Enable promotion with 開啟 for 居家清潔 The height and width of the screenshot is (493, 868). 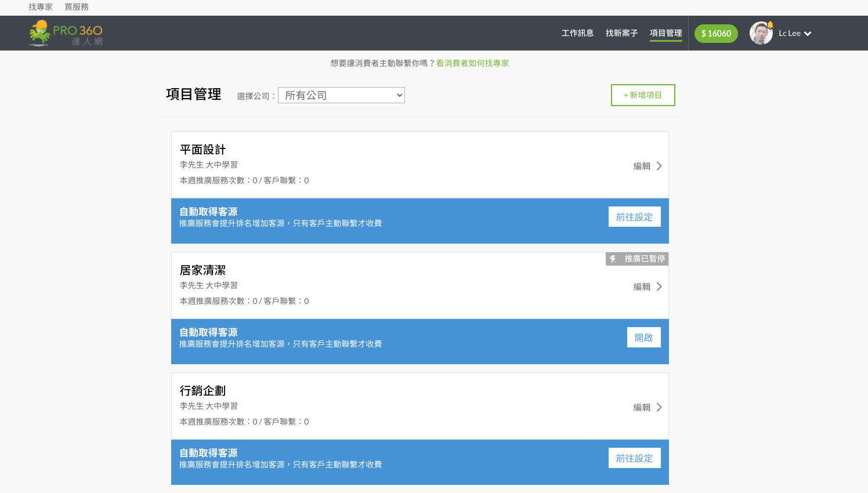coord(643,338)
